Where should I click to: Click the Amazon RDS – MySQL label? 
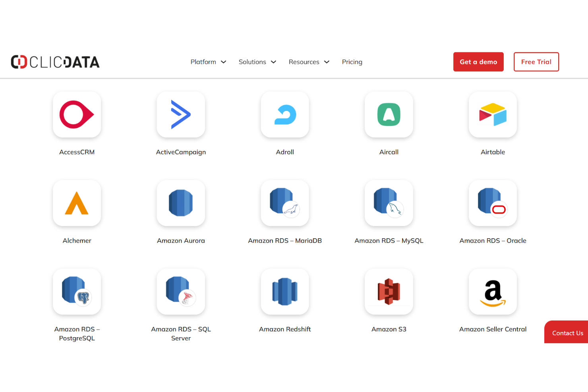tap(389, 241)
